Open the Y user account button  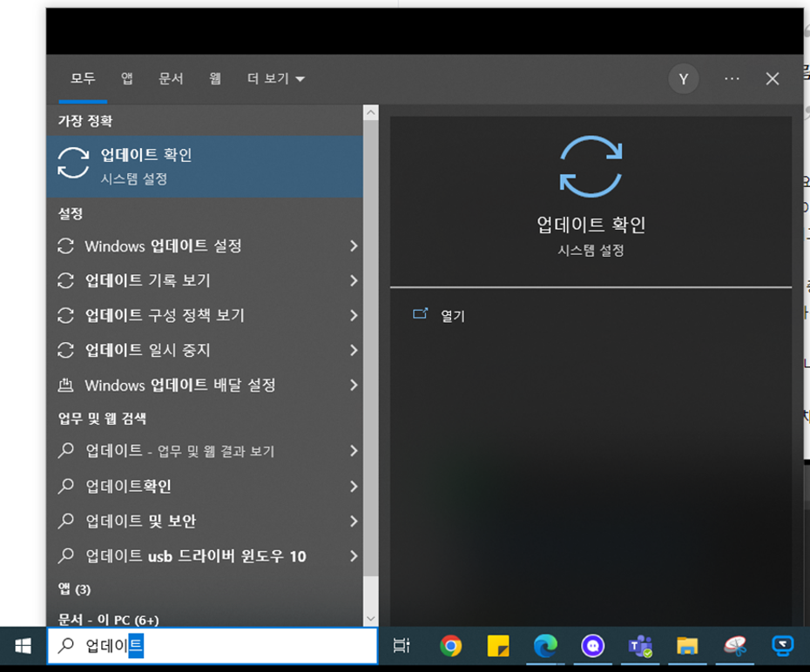(x=684, y=79)
